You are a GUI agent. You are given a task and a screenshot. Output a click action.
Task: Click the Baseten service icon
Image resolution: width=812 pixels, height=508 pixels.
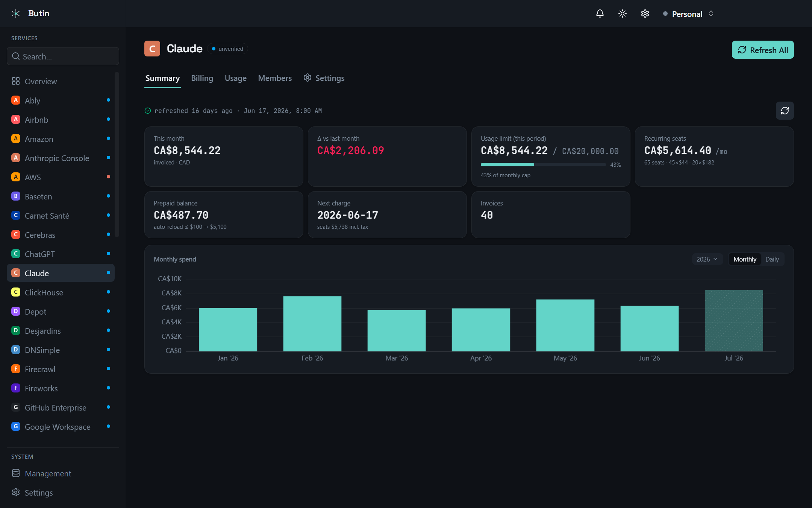click(16, 196)
